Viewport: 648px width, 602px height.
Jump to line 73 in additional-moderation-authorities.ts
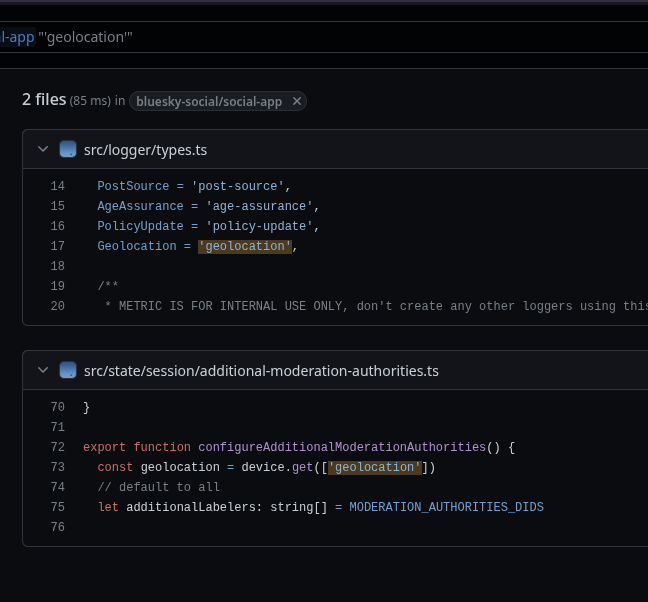click(x=57, y=467)
